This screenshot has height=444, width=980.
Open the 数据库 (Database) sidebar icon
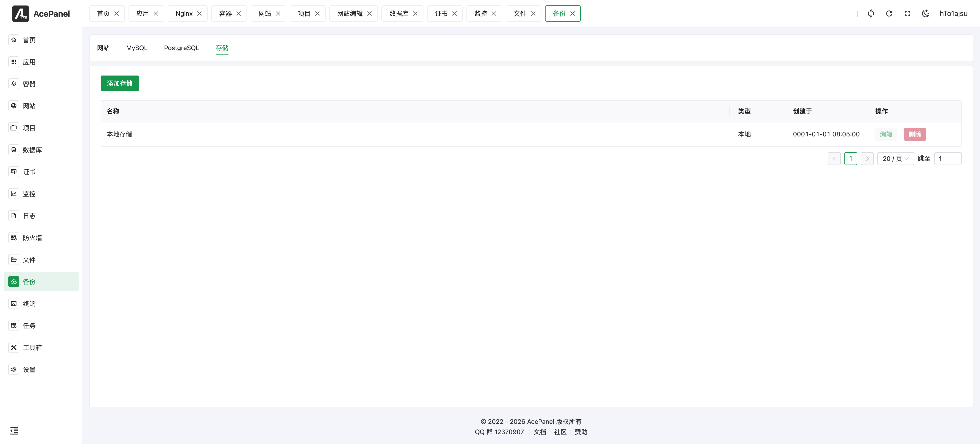14,150
